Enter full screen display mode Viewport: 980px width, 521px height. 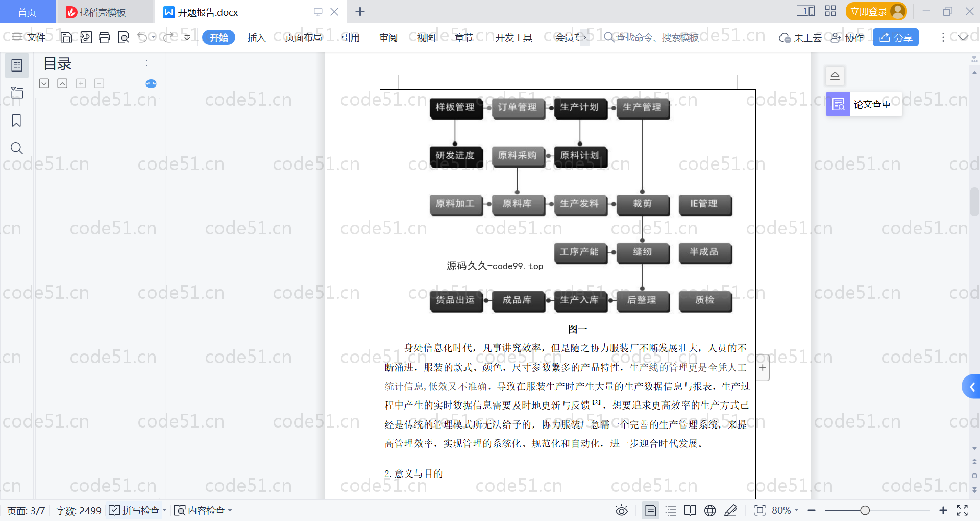pyautogui.click(x=962, y=510)
